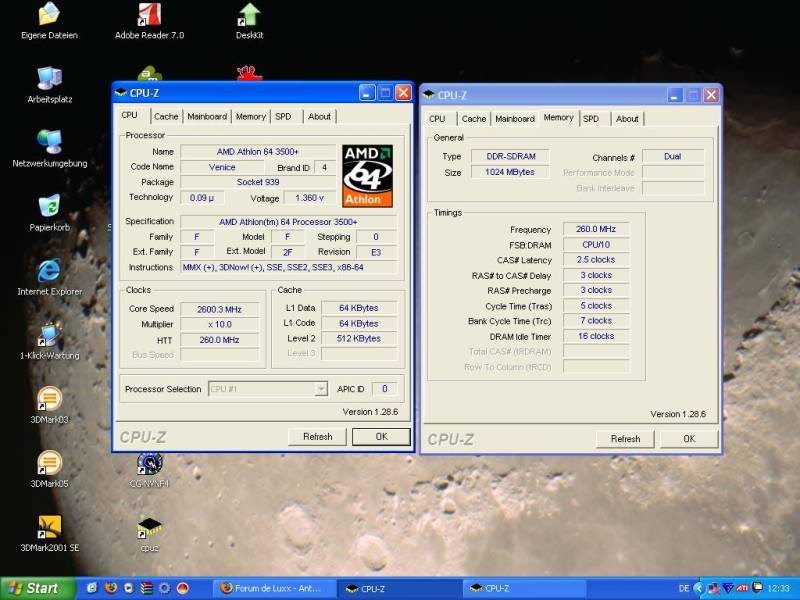
Task: Click the Package value 'Socket 939'
Action: click(x=258, y=182)
